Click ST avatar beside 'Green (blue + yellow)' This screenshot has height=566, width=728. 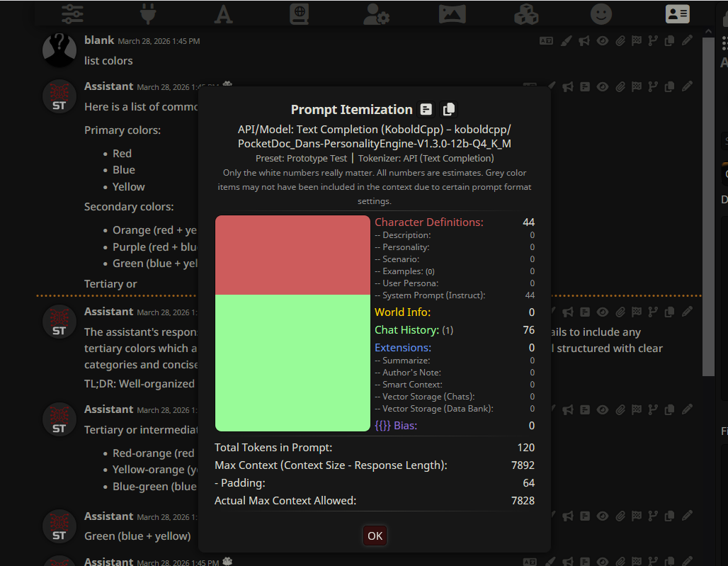pyautogui.click(x=59, y=526)
